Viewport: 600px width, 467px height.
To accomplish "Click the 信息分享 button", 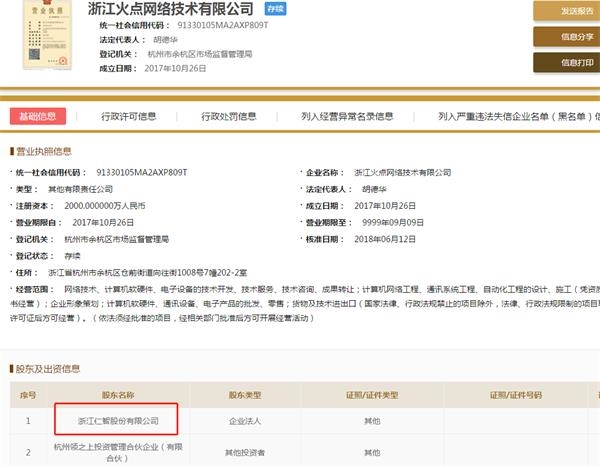I will tap(567, 37).
